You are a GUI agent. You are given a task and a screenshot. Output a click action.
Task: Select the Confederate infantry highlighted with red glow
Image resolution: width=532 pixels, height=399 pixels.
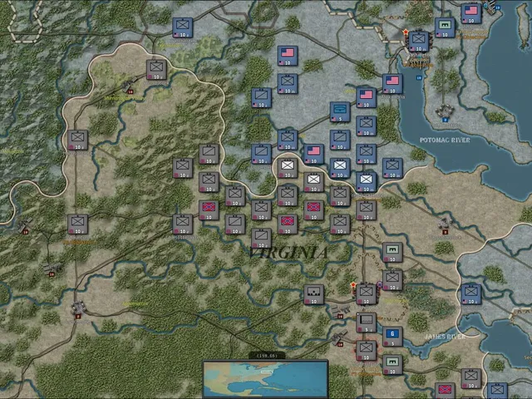pos(366,351)
